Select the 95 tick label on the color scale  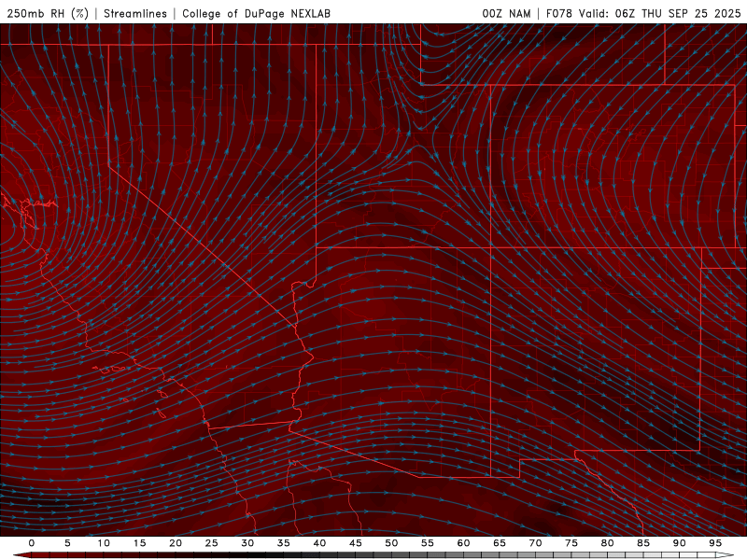(x=715, y=543)
